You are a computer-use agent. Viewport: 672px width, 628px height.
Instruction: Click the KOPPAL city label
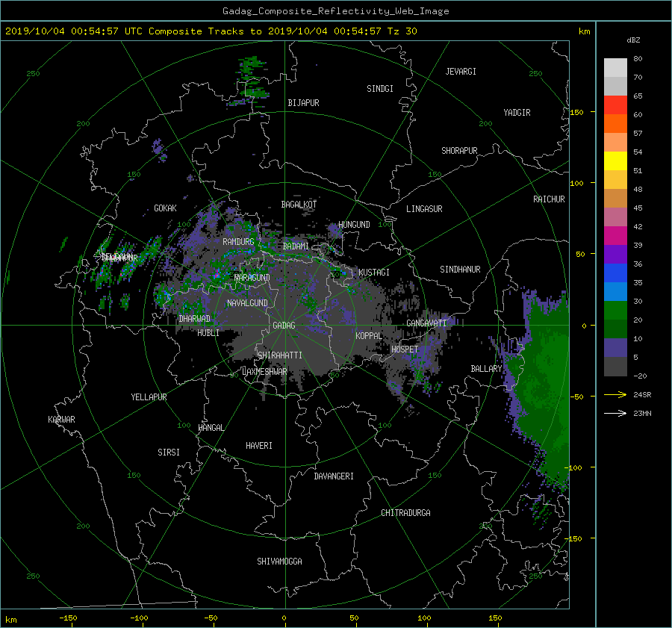click(369, 336)
